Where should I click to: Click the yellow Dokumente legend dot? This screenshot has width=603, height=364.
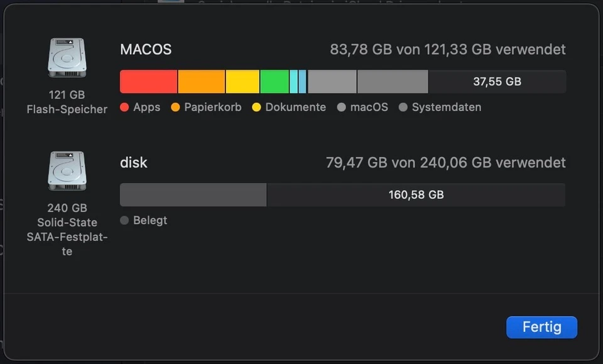point(256,107)
